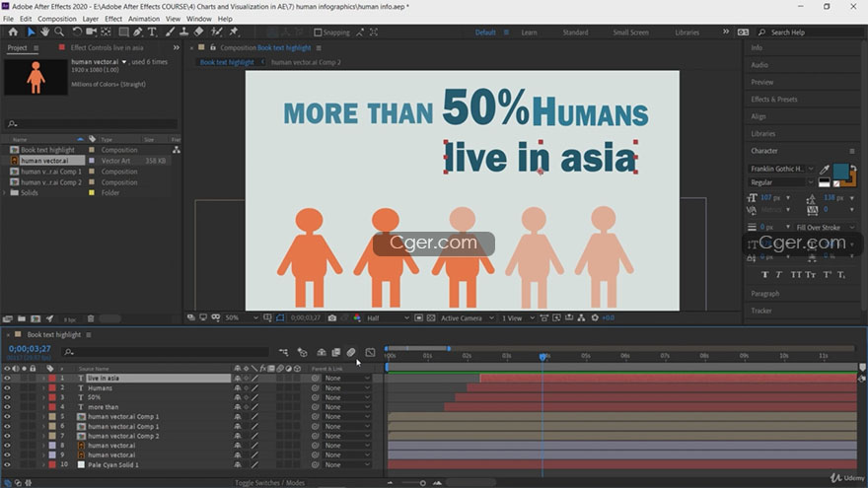The height and width of the screenshot is (488, 868).
Task: Select the Pen tool
Action: coord(138,33)
